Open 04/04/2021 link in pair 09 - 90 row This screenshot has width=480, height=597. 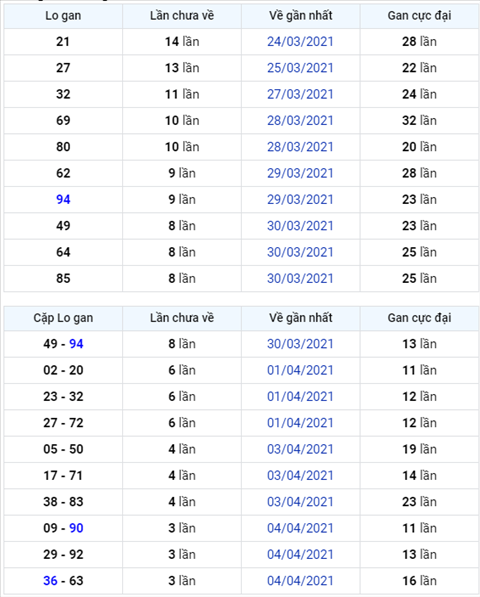click(300, 528)
